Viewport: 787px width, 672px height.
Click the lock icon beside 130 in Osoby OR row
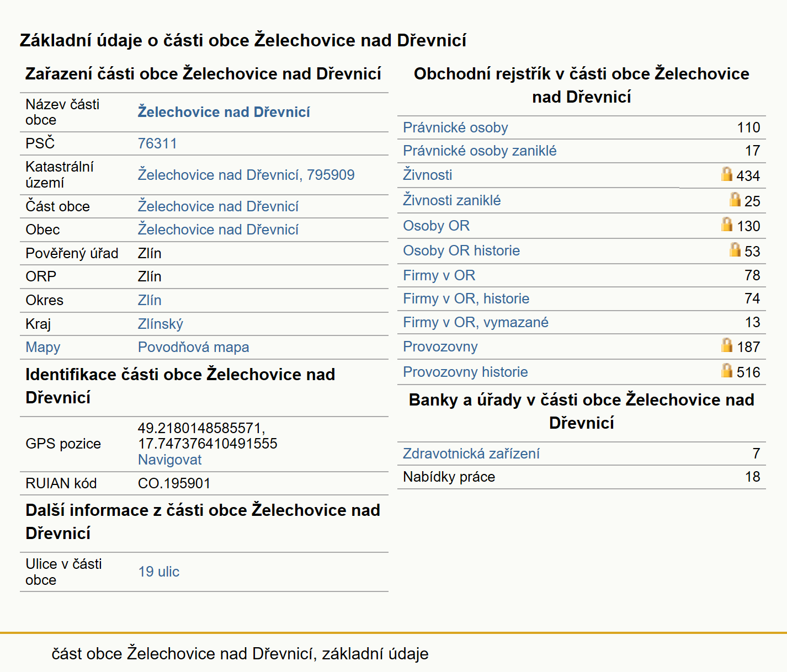click(727, 224)
